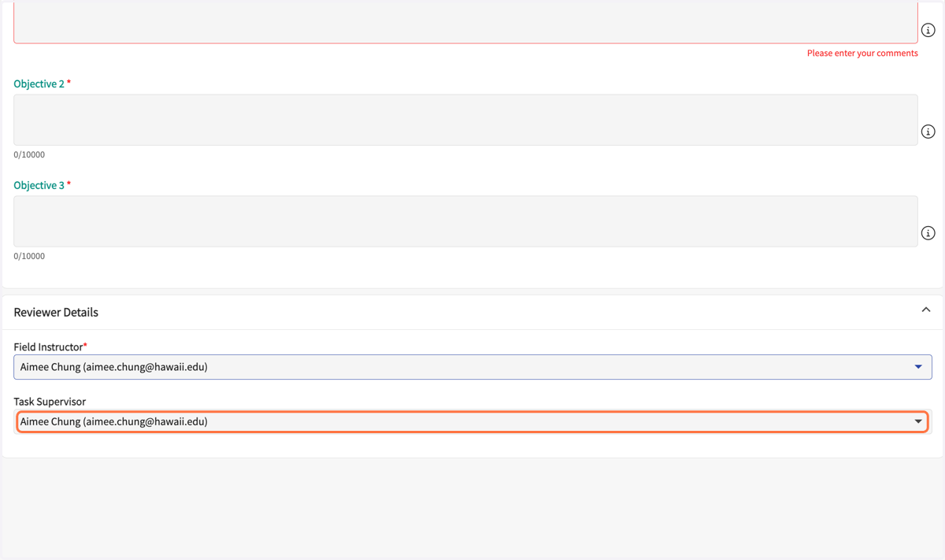
Task: Collapse the Reviewer Details section
Action: point(926,310)
